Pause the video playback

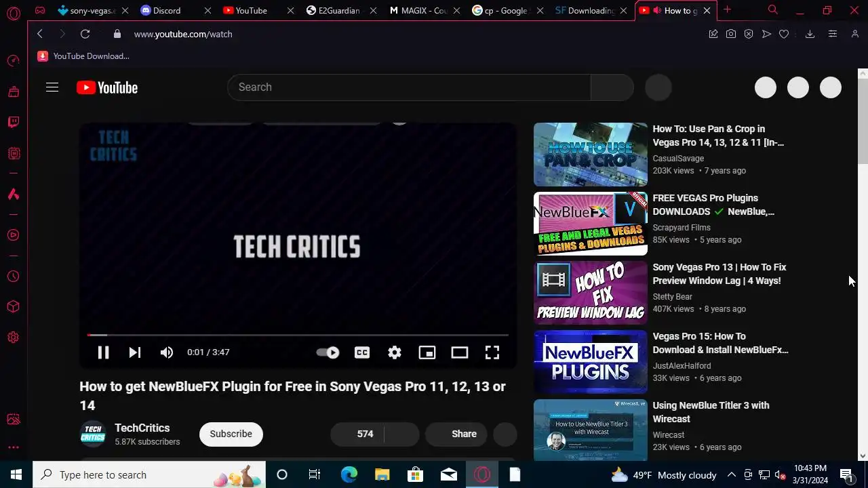103,352
